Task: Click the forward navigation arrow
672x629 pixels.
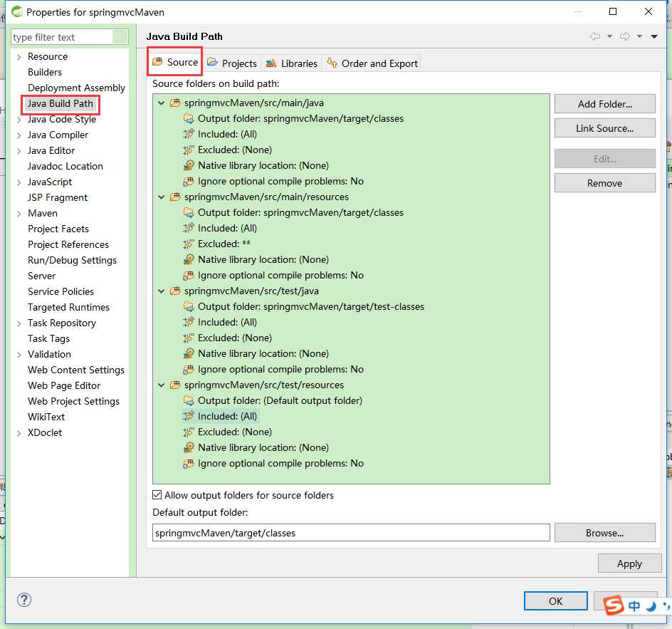Action: point(625,36)
